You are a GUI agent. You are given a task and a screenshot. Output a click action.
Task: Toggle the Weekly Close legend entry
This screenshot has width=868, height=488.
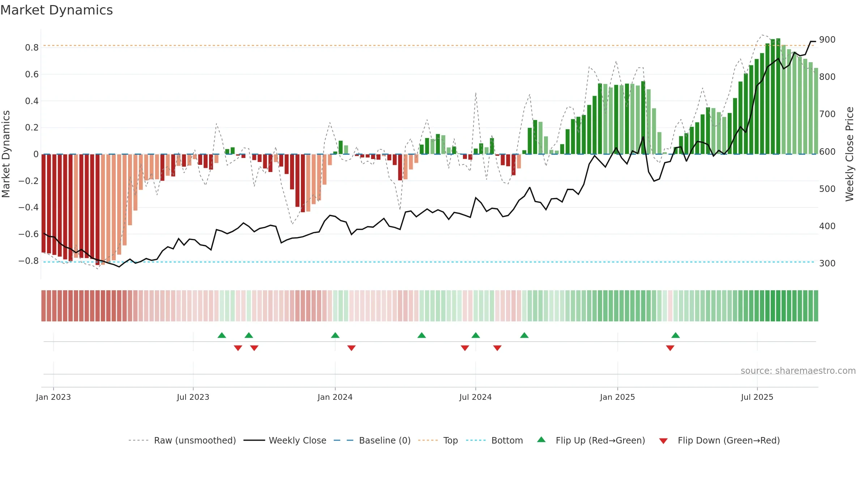[x=285, y=440]
